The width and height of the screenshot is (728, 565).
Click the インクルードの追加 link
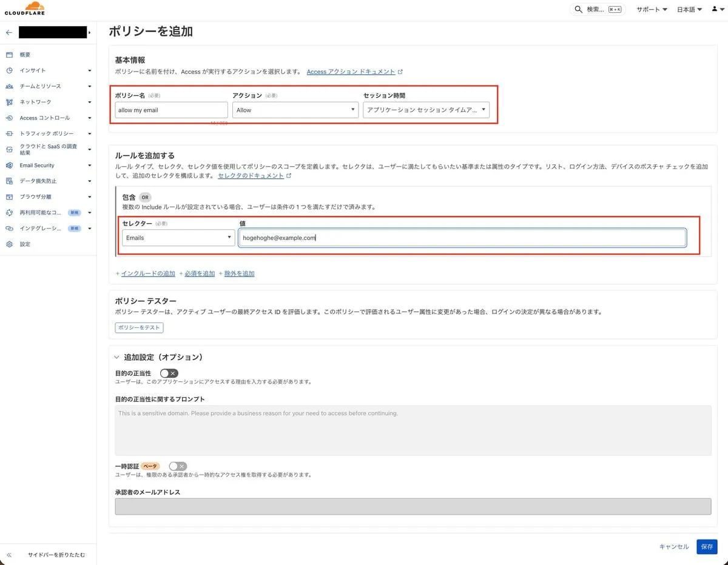pyautogui.click(x=147, y=273)
